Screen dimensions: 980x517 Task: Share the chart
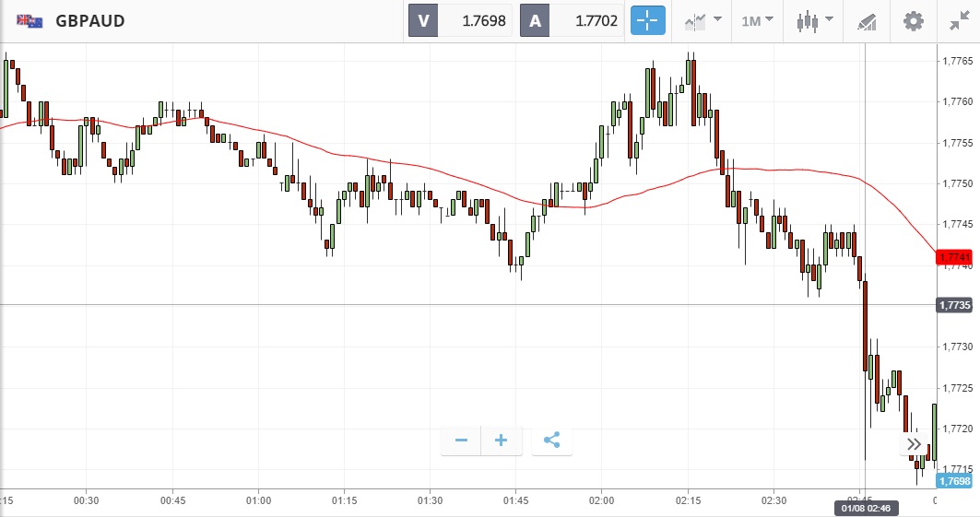point(551,441)
